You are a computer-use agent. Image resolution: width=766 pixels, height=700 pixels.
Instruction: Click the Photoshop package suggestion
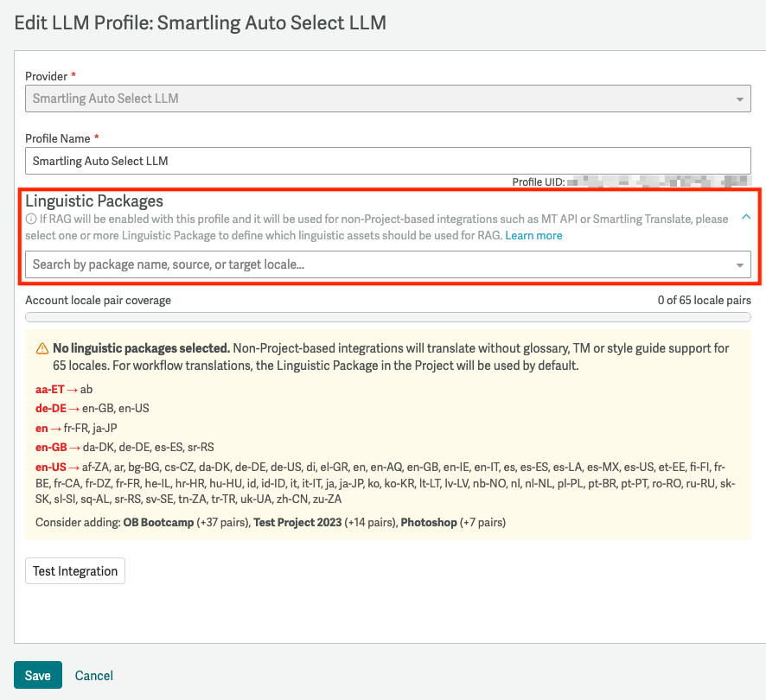(x=429, y=522)
